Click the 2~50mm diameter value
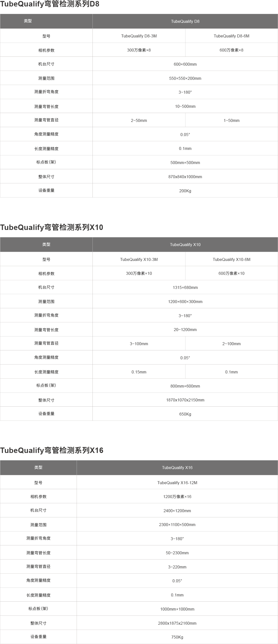The image size is (278, 644). (139, 120)
